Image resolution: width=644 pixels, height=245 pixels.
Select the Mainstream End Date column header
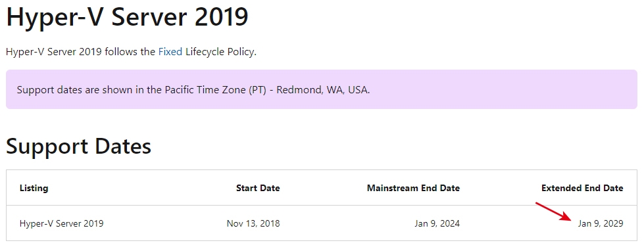tap(413, 188)
